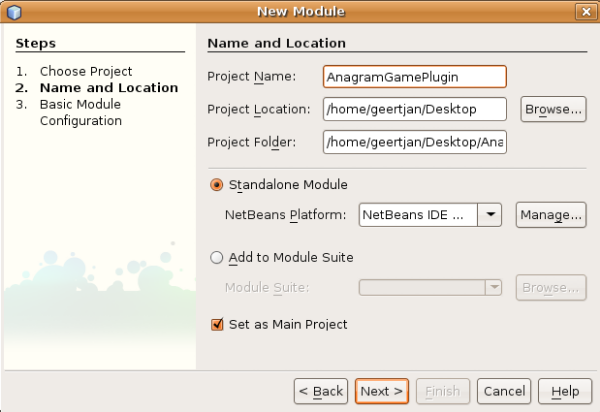The height and width of the screenshot is (412, 600).
Task: Close the New Module dialog
Action: coord(586,12)
